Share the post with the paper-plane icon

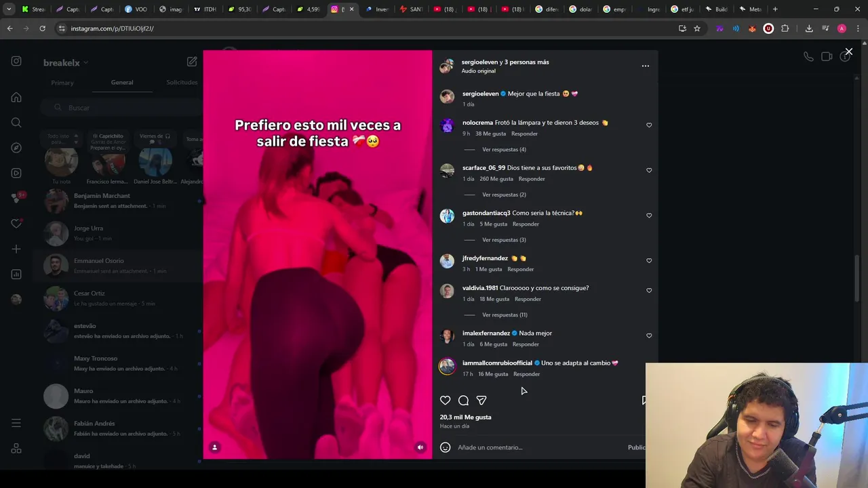click(x=481, y=401)
